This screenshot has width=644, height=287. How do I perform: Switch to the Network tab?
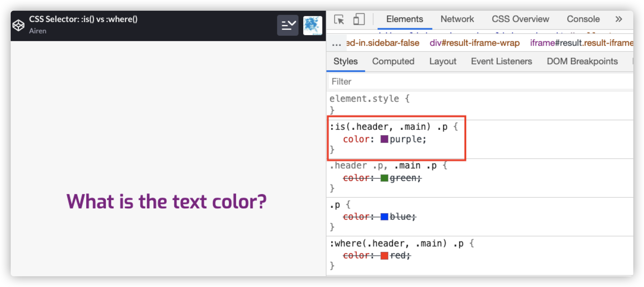pyautogui.click(x=457, y=19)
